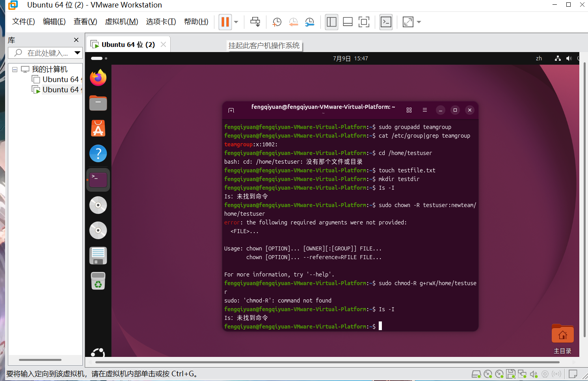This screenshot has height=381, width=588.
Task: Open the power options dropdown arrow beside pause
Action: 236,22
